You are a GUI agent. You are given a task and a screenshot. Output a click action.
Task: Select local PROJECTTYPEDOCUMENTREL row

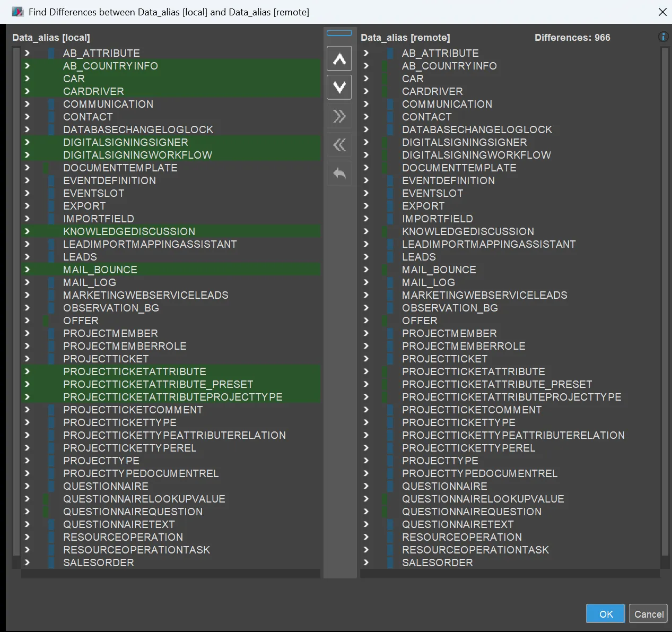(171, 473)
